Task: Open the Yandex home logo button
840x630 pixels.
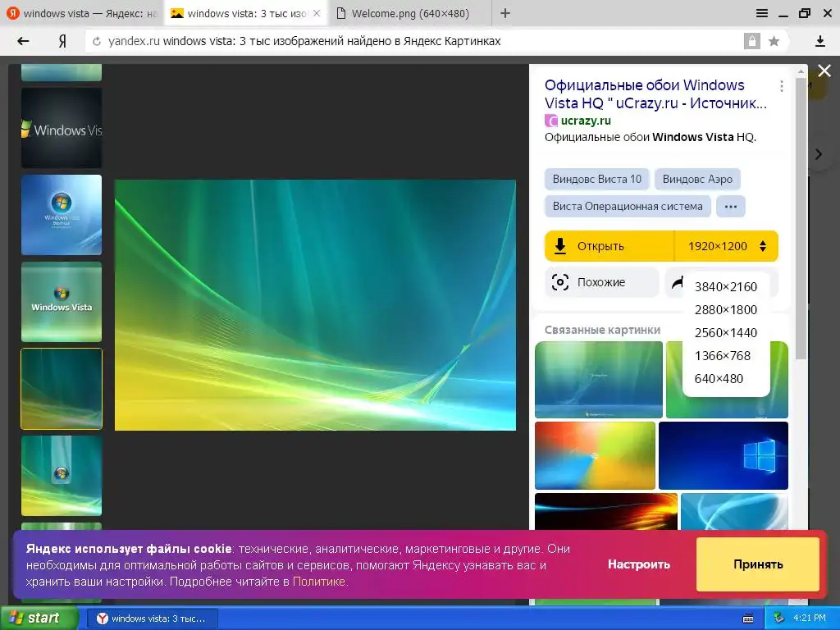Action: coord(62,41)
